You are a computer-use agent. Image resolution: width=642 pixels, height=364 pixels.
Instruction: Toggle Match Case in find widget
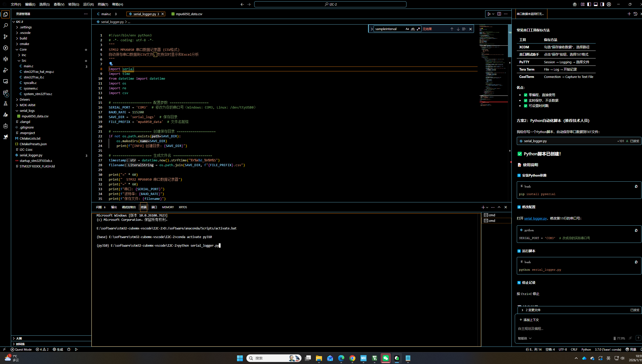407,29
